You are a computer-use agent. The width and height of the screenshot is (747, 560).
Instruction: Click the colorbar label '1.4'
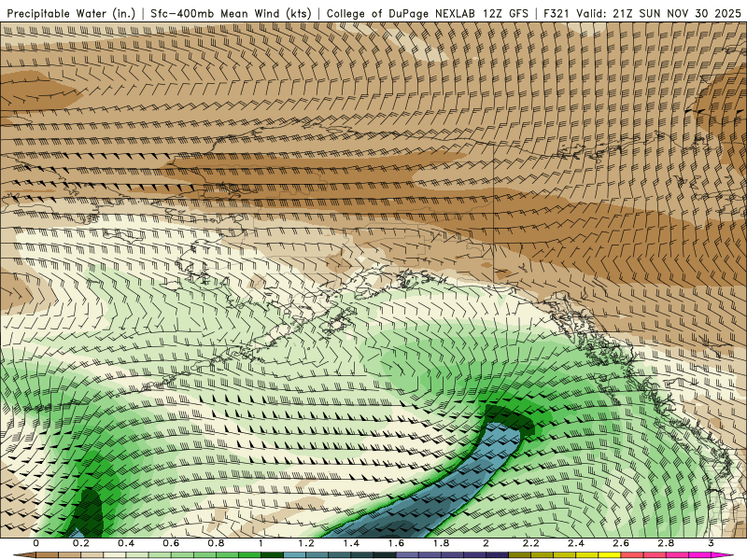click(x=351, y=543)
